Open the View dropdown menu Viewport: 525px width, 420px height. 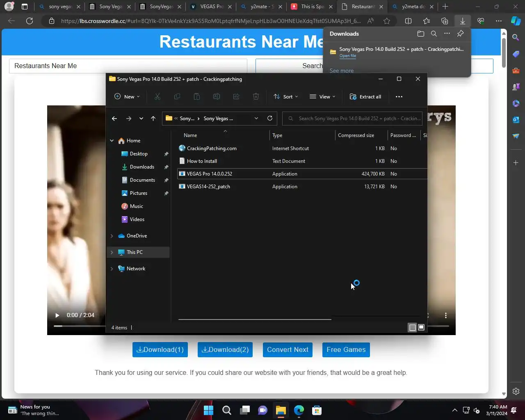click(322, 97)
